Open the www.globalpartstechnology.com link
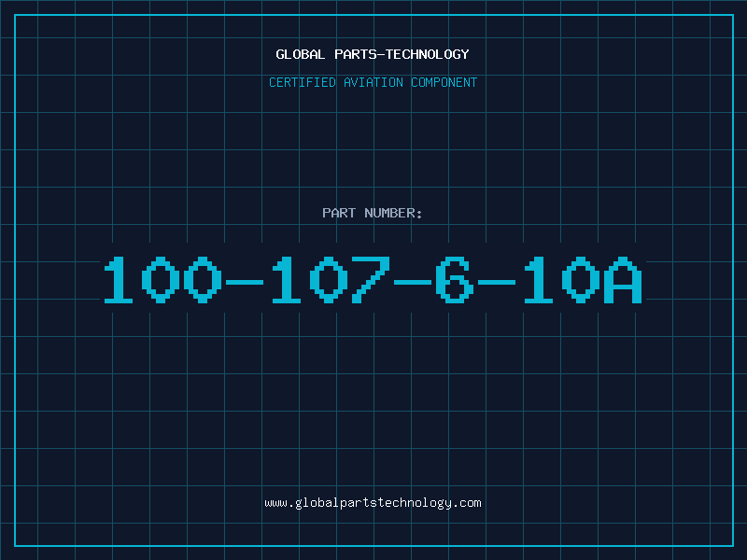Screen dimensions: 747x560 click(373, 503)
